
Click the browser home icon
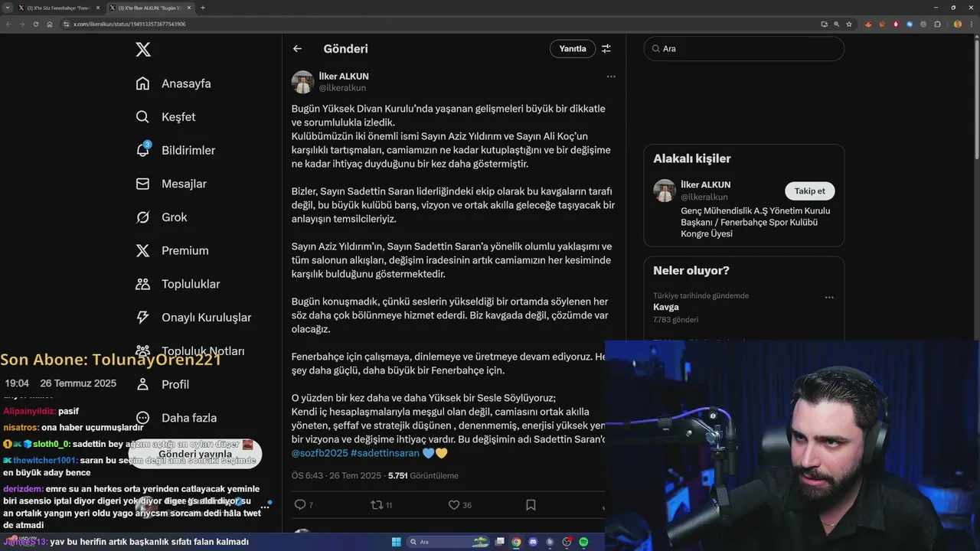(x=50, y=24)
